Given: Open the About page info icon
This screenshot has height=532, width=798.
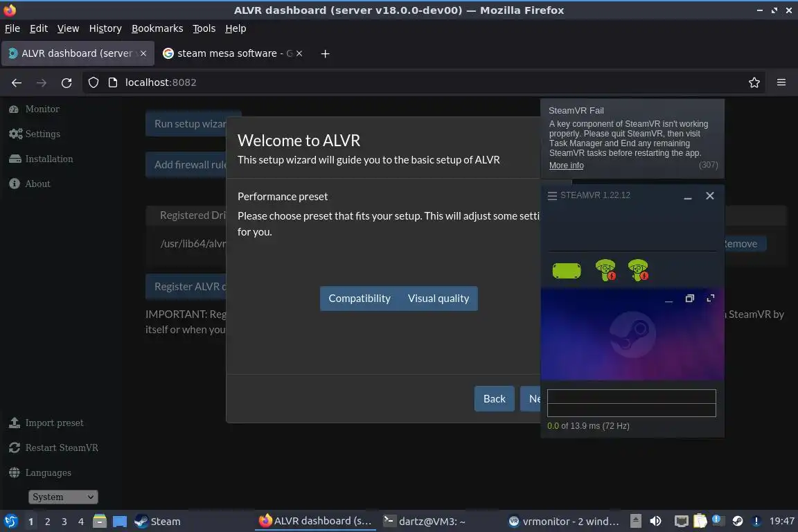Looking at the screenshot, I should click(x=15, y=184).
